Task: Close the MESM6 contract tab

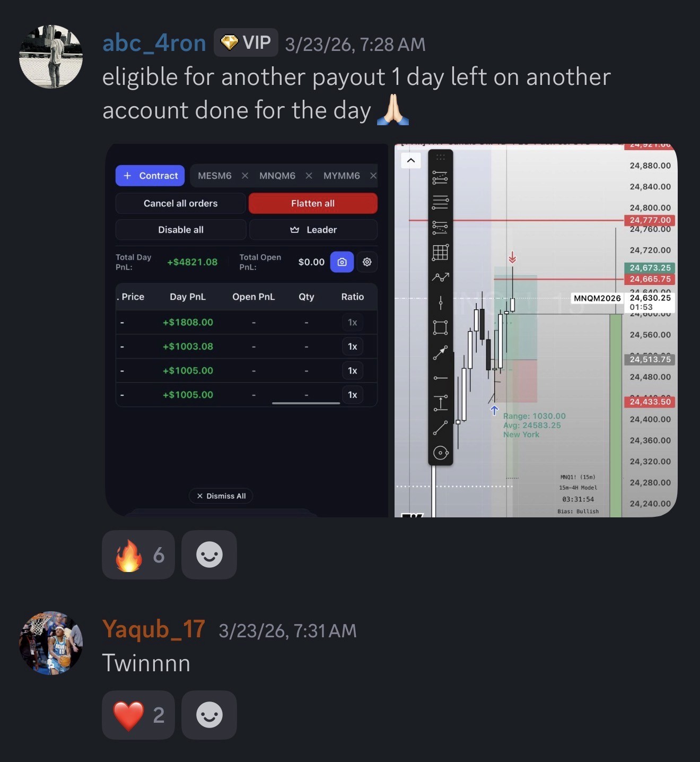Action: coord(245,176)
